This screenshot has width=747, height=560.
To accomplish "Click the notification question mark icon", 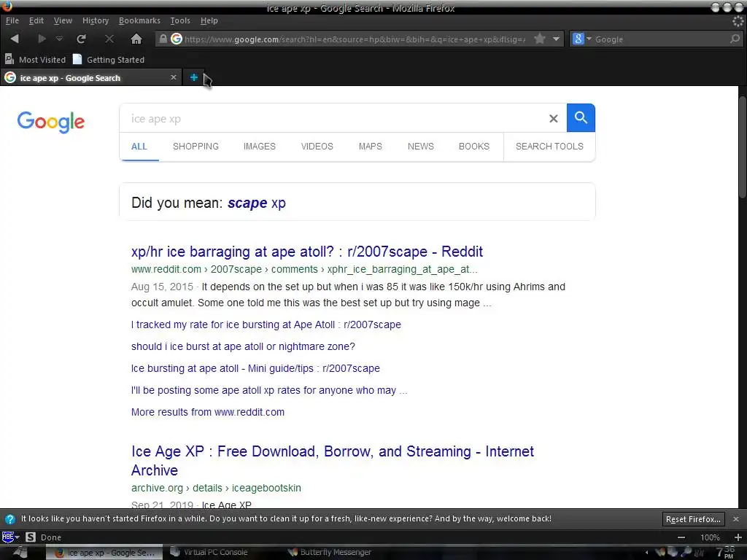I will tap(10, 519).
